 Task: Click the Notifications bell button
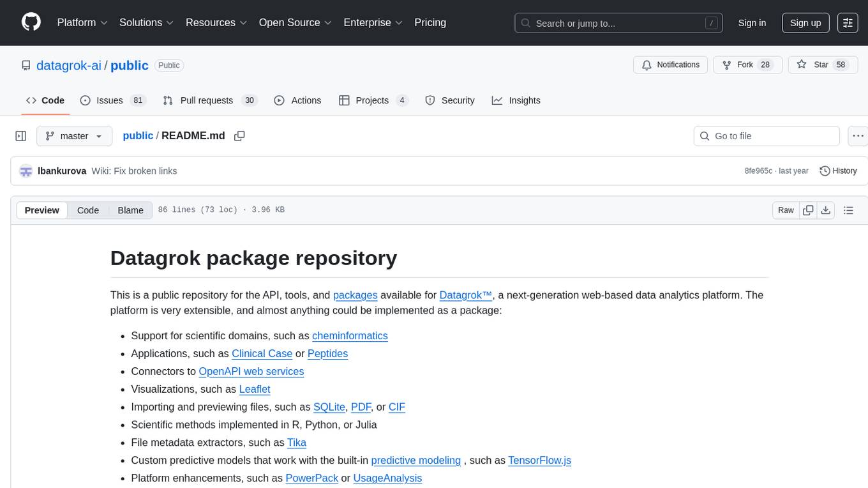pos(670,65)
